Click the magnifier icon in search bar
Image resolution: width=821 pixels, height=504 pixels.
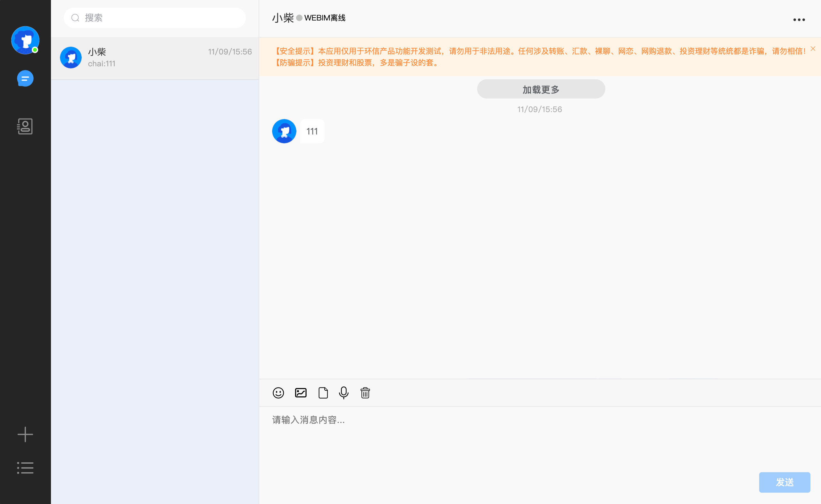pyautogui.click(x=75, y=18)
